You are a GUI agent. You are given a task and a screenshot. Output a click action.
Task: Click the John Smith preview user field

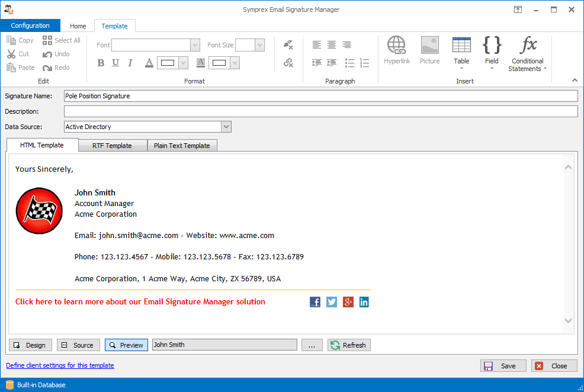pyautogui.click(x=224, y=345)
